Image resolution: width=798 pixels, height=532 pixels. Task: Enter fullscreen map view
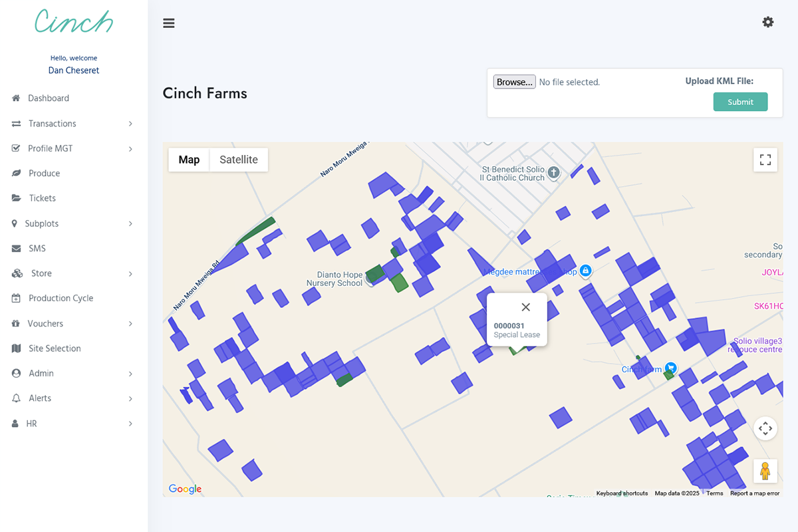pyautogui.click(x=765, y=160)
